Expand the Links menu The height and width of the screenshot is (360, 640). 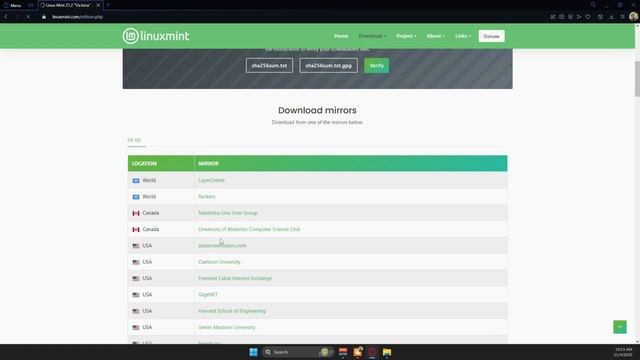[x=463, y=36]
